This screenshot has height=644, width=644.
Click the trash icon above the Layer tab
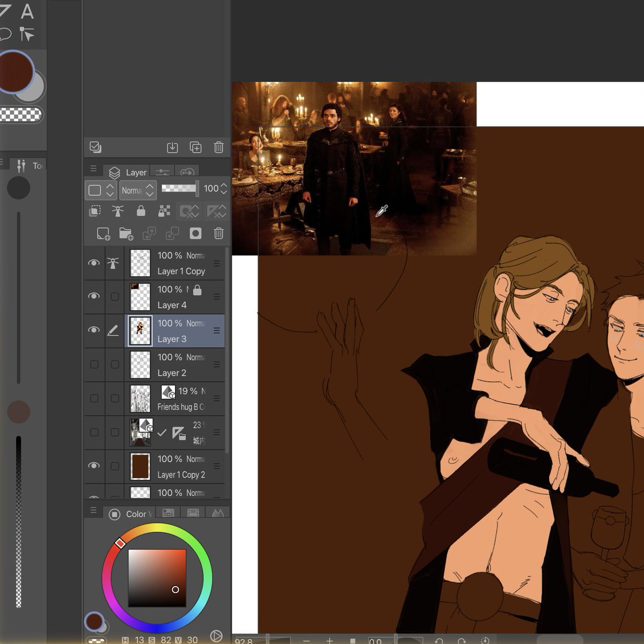[219, 147]
